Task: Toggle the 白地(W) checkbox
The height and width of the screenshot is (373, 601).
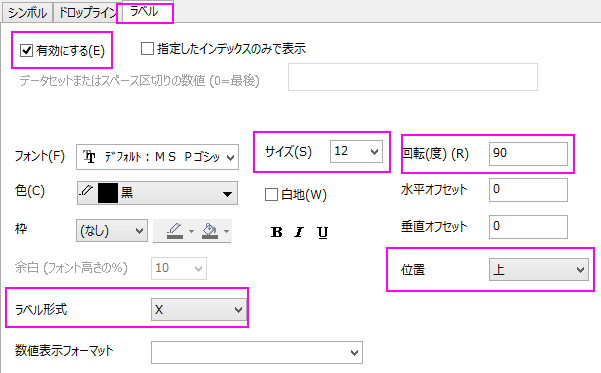Action: 271,194
